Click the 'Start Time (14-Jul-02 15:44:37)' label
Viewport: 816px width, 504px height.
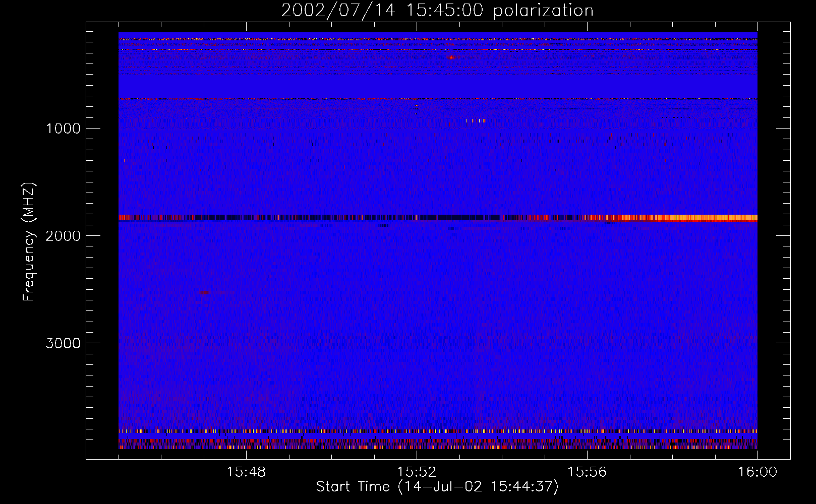click(437, 487)
